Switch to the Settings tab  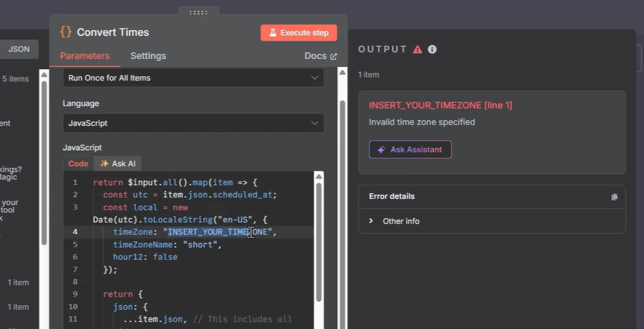pos(148,56)
